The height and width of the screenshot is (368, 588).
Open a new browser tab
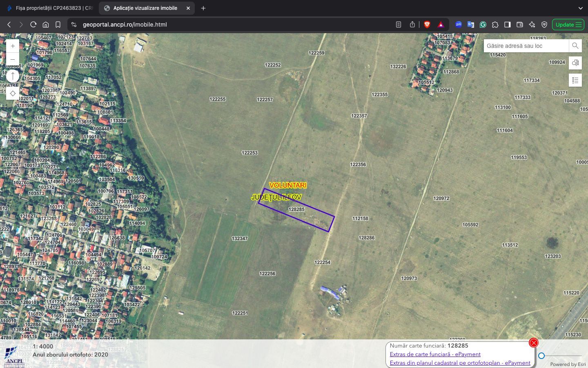pos(203,8)
